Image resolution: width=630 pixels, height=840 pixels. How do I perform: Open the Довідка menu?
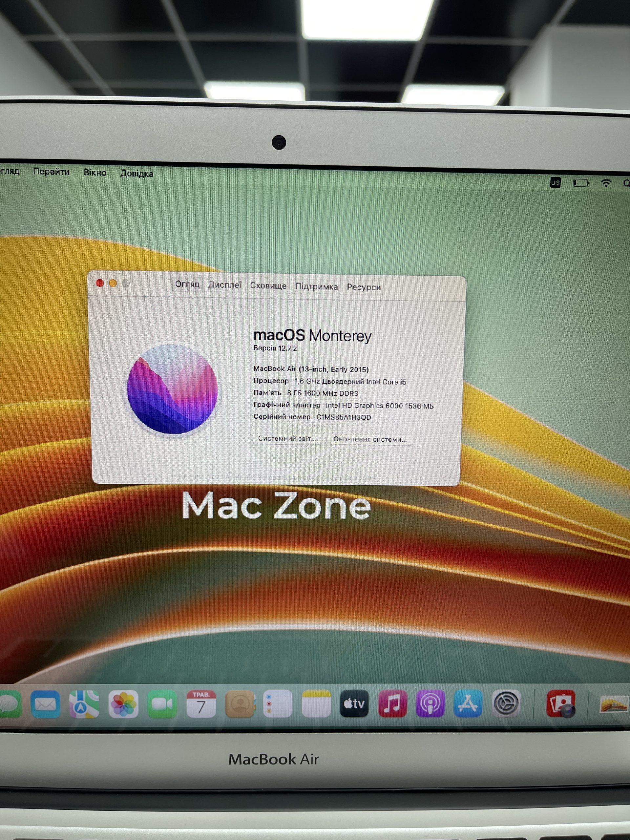coord(137,174)
